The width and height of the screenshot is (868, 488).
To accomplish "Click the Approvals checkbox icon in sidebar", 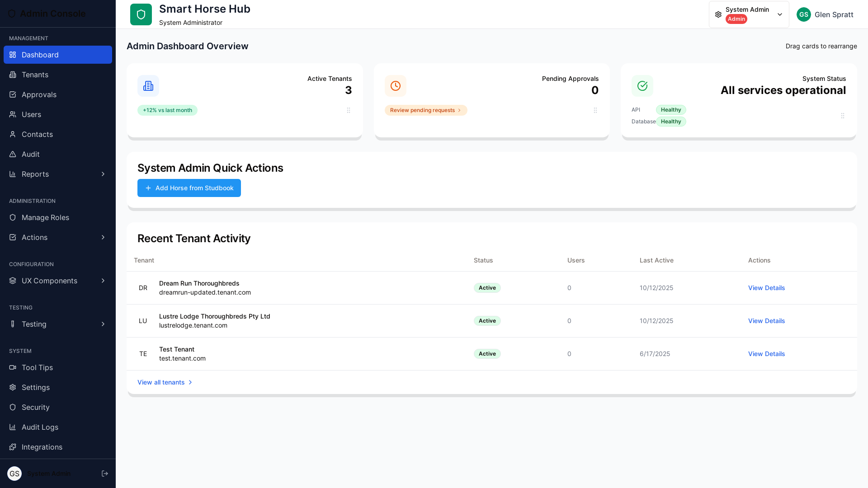I will 13,94.
